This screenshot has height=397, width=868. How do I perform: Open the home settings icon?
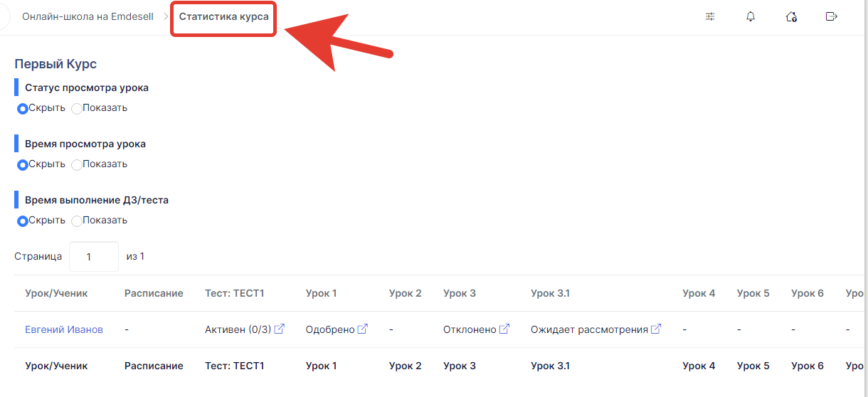click(x=791, y=16)
